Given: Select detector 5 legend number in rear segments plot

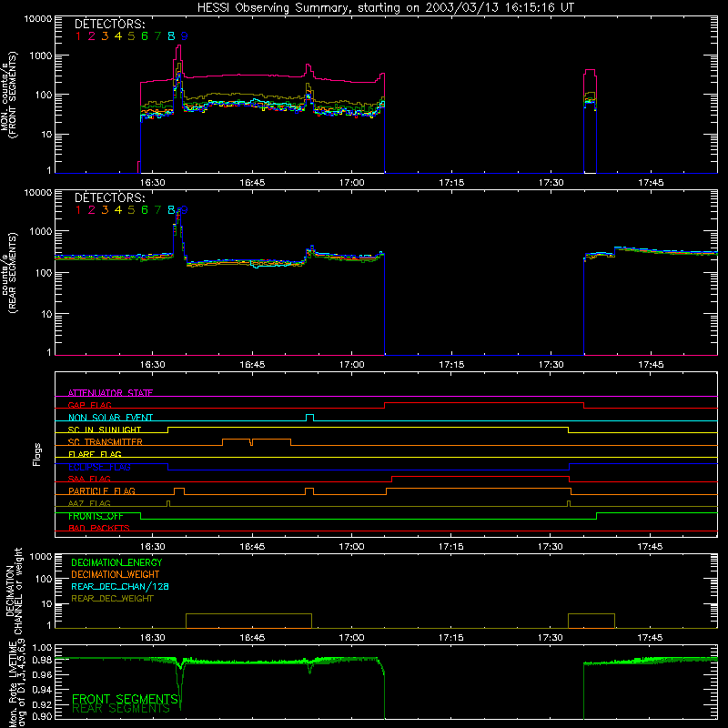Looking at the screenshot, I should point(131,210).
